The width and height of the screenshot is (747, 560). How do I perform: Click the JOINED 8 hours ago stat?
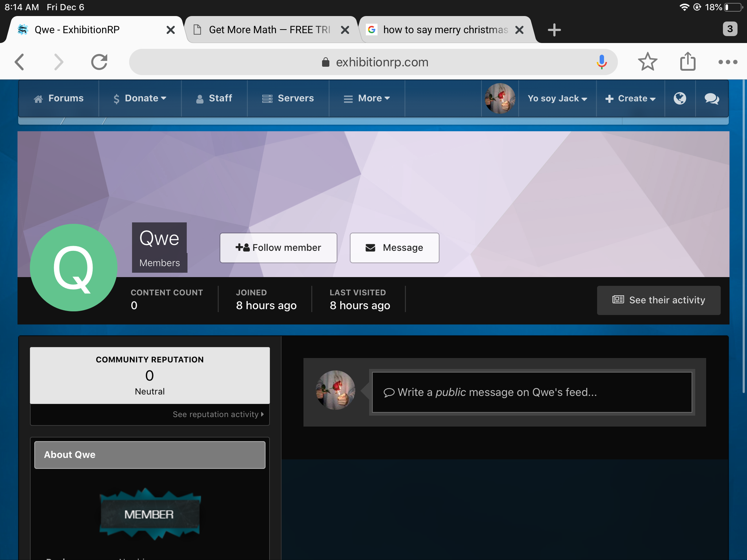[x=266, y=299]
